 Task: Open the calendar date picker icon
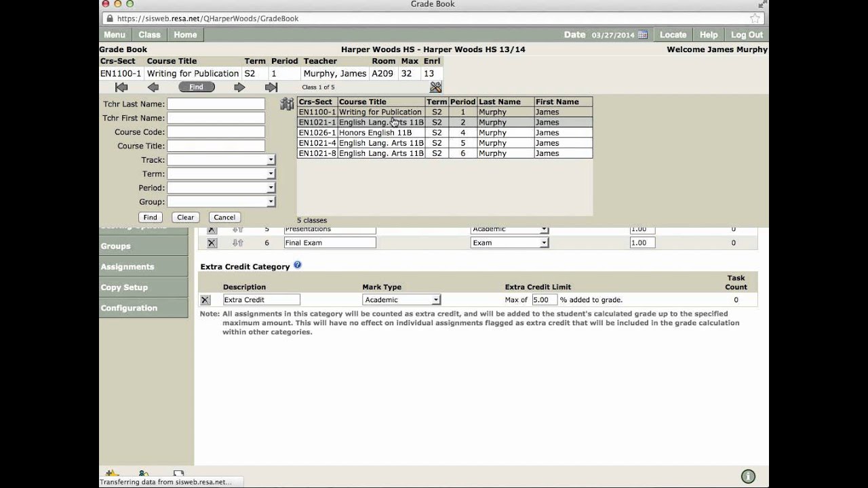643,35
